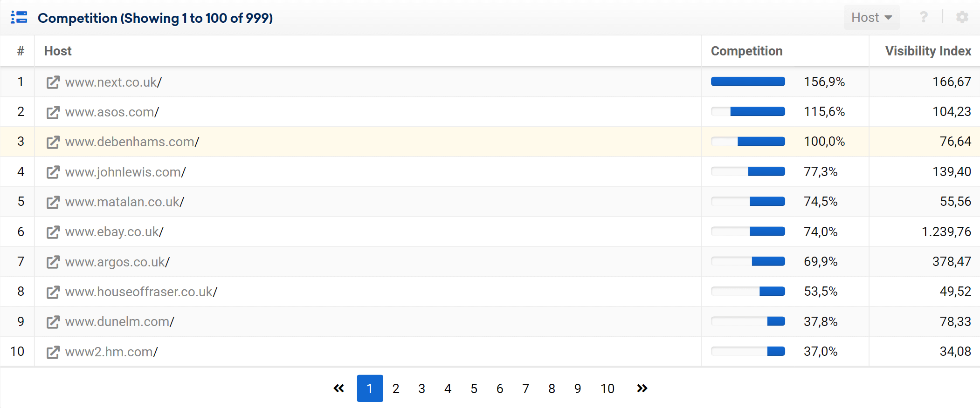Open external link icon for www.asos.com
This screenshot has height=408, width=980.
coord(53,112)
